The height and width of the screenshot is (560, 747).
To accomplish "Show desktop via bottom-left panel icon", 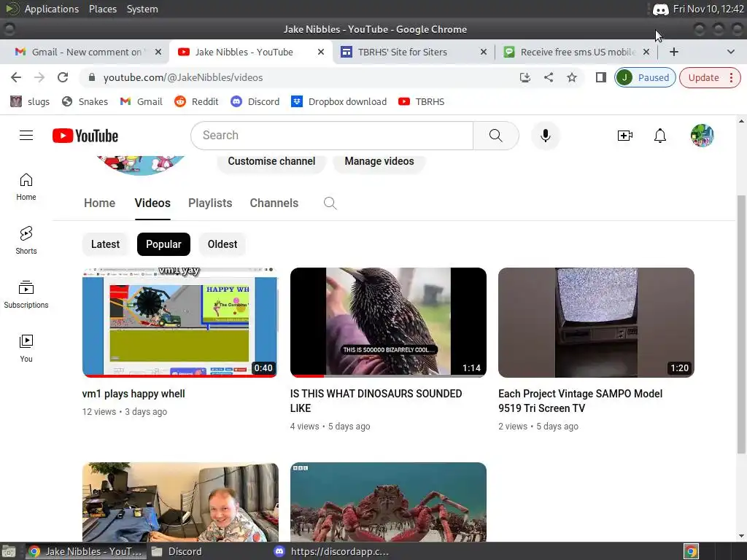I will click(9, 551).
